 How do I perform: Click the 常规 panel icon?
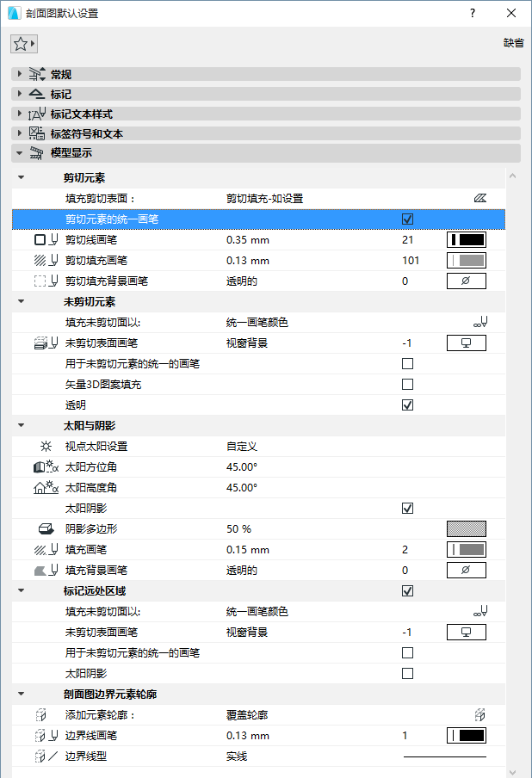coord(37,74)
